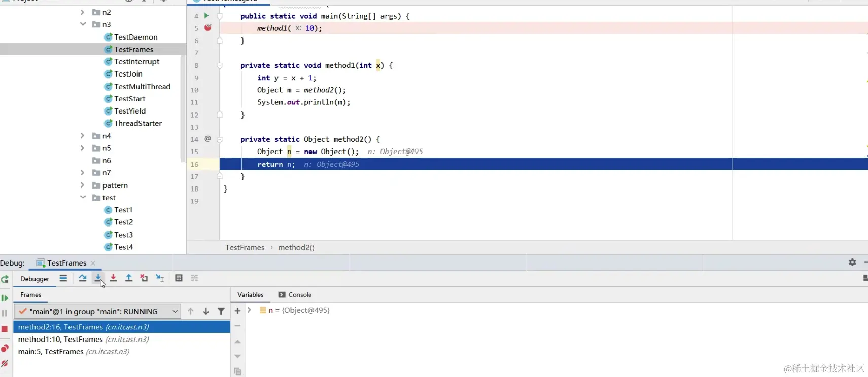Fold the method1 block on line 8

pyautogui.click(x=220, y=65)
